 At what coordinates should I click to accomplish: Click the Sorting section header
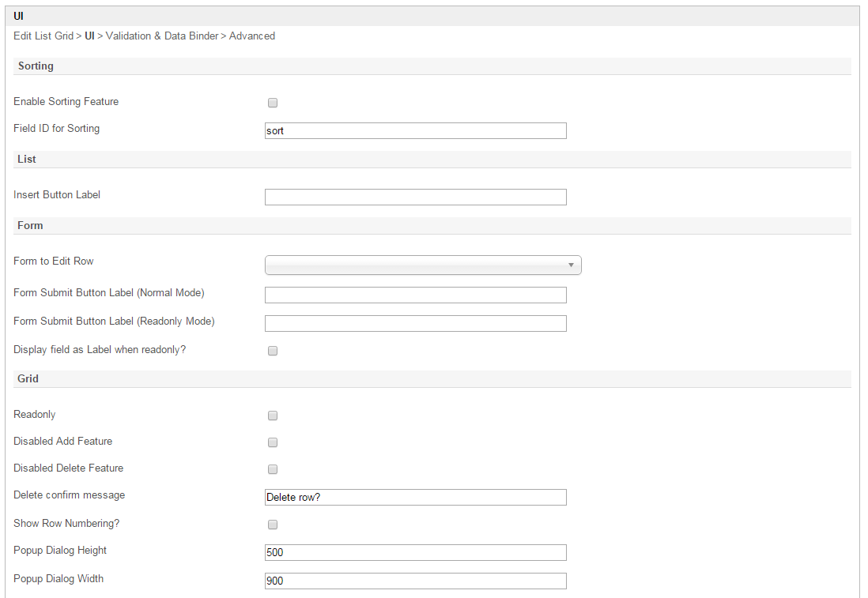(36, 66)
